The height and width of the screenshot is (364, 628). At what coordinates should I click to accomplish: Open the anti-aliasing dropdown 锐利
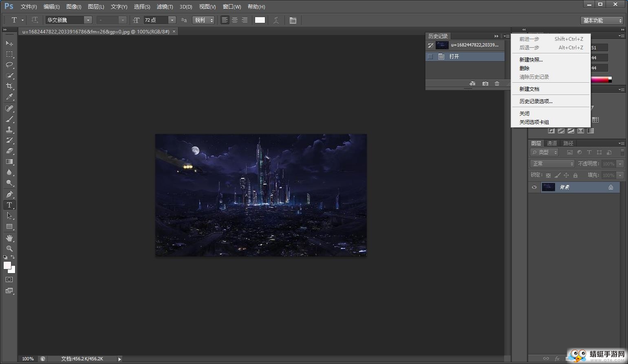point(203,20)
